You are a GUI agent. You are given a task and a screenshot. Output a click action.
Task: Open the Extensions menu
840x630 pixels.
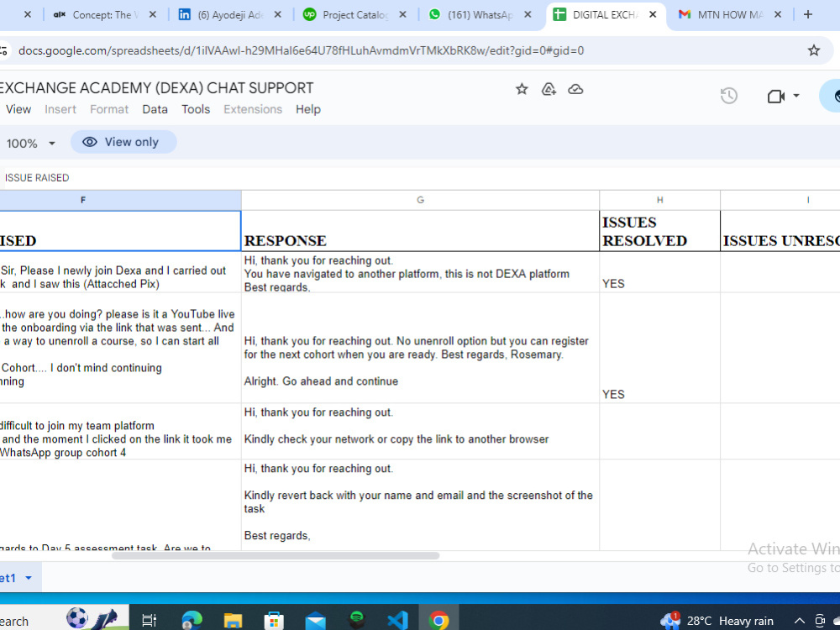[253, 109]
